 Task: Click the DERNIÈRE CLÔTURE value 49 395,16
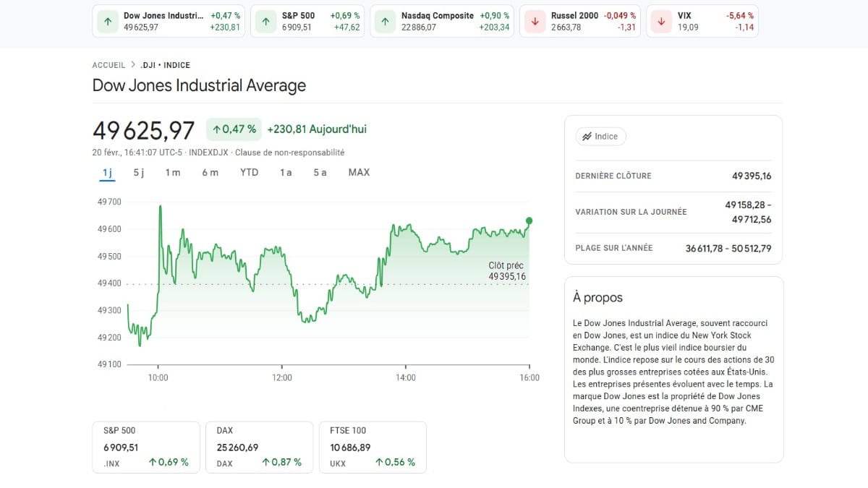pyautogui.click(x=752, y=176)
